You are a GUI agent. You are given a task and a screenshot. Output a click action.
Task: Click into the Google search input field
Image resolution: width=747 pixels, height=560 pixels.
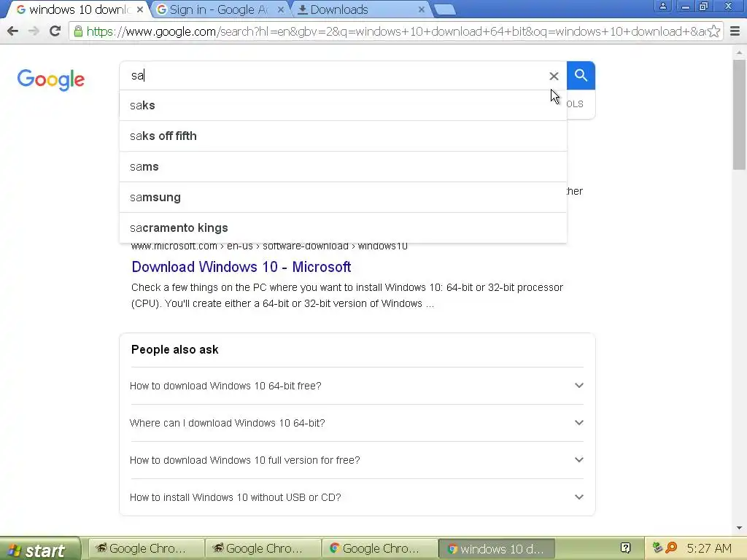(333, 76)
